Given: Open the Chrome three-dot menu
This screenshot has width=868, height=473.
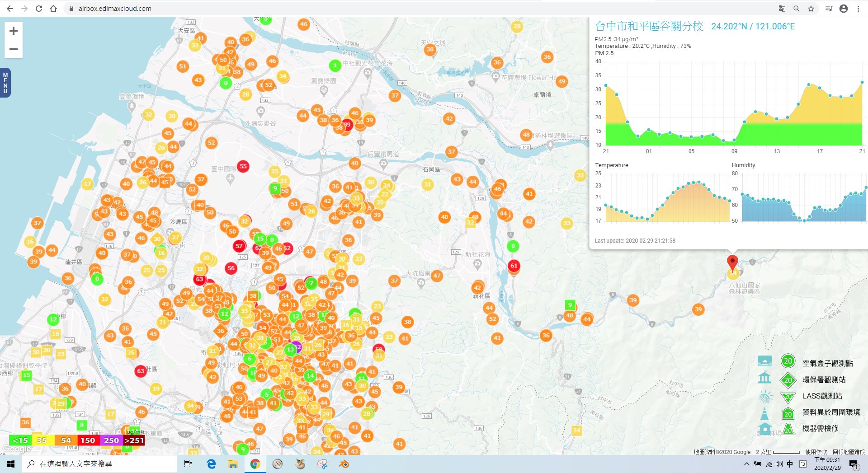Looking at the screenshot, I should point(858,9).
